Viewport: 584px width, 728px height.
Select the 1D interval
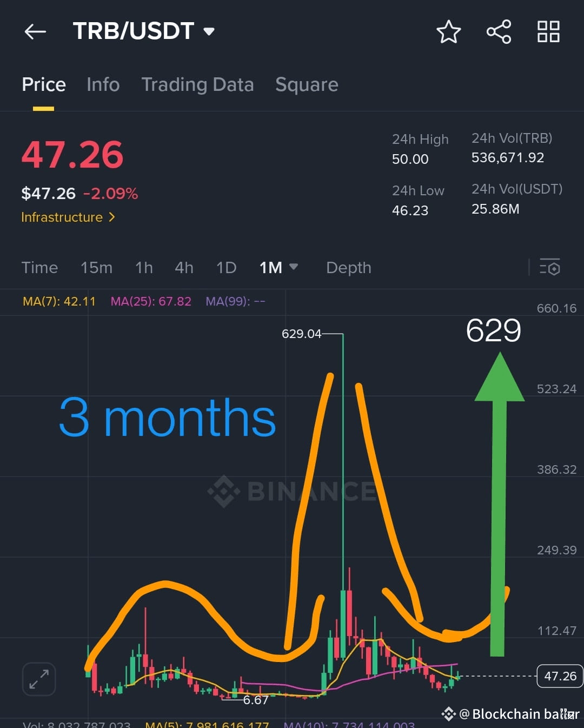point(226,267)
